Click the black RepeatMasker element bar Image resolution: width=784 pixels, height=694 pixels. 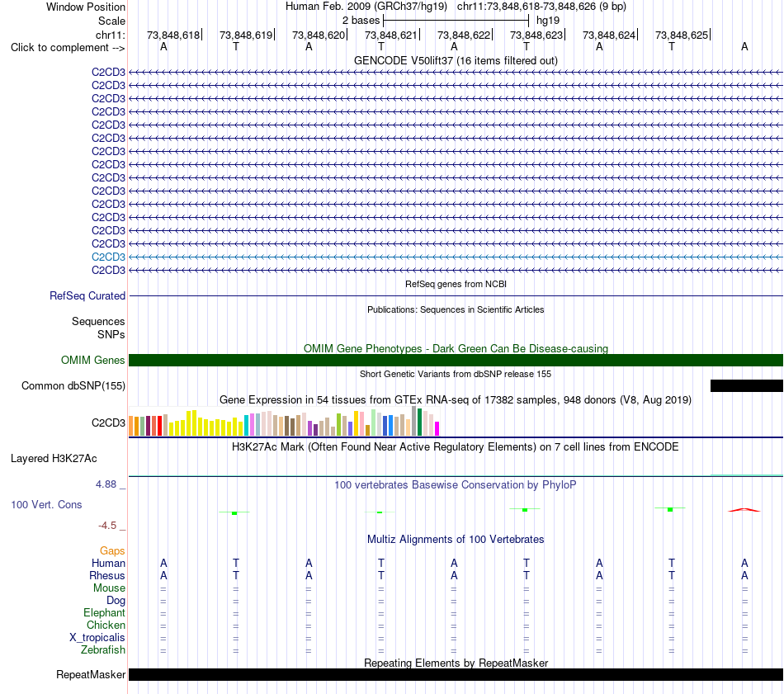456,674
